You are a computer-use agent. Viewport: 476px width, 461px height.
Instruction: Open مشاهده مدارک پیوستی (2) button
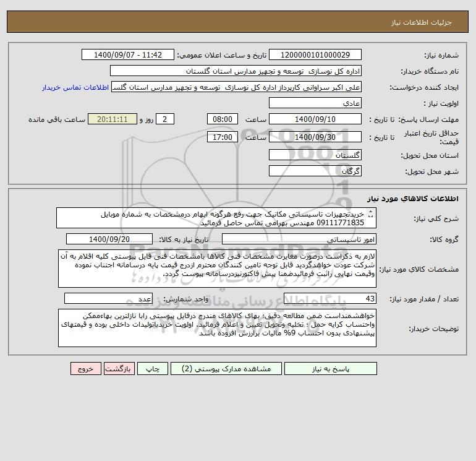click(x=226, y=369)
